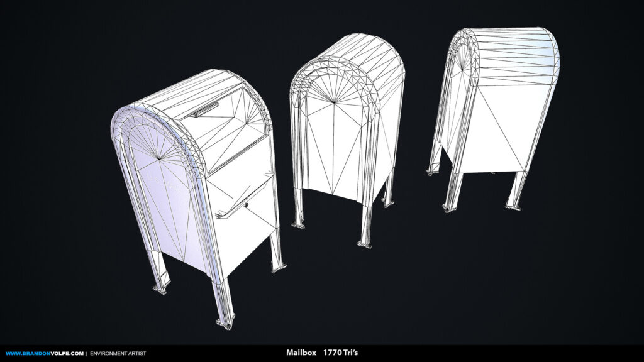The image size is (644, 362).
Task: Select the rightmost side-view mailbox wireframe
Action: coord(493,119)
